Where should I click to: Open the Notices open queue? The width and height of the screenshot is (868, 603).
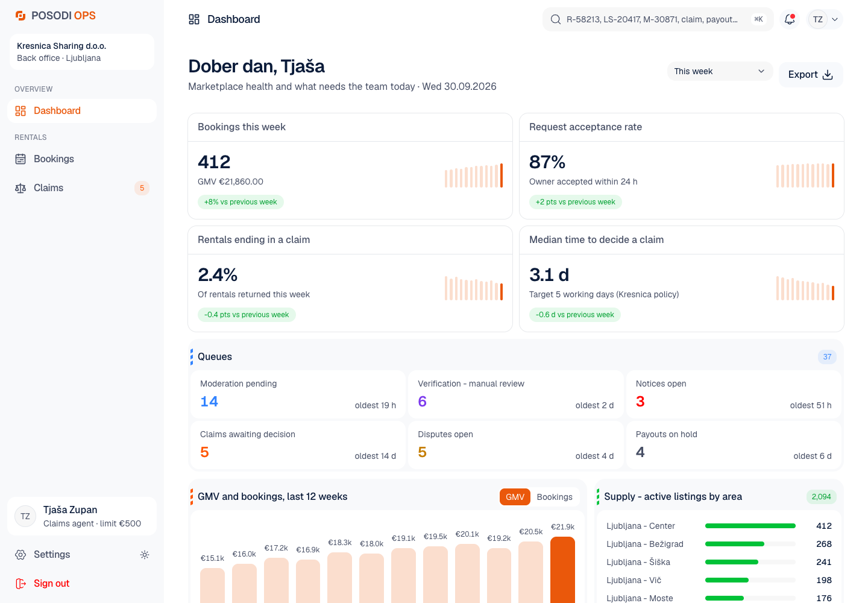[734, 394]
